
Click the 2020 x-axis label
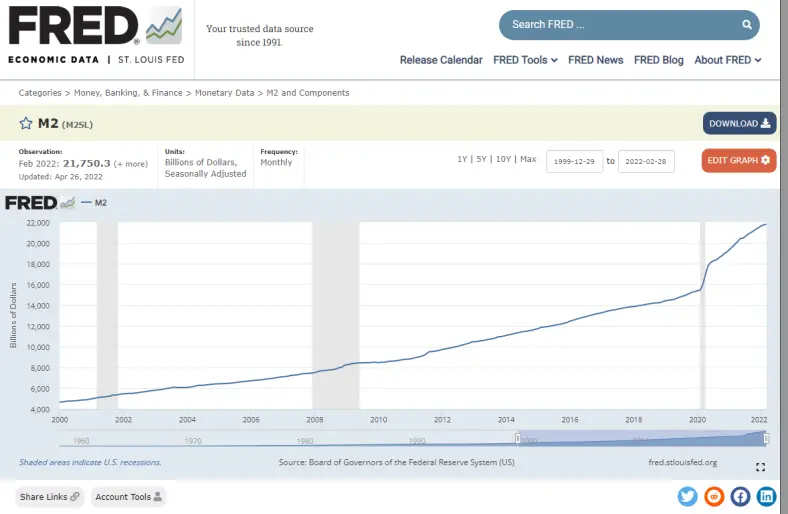(x=697, y=420)
